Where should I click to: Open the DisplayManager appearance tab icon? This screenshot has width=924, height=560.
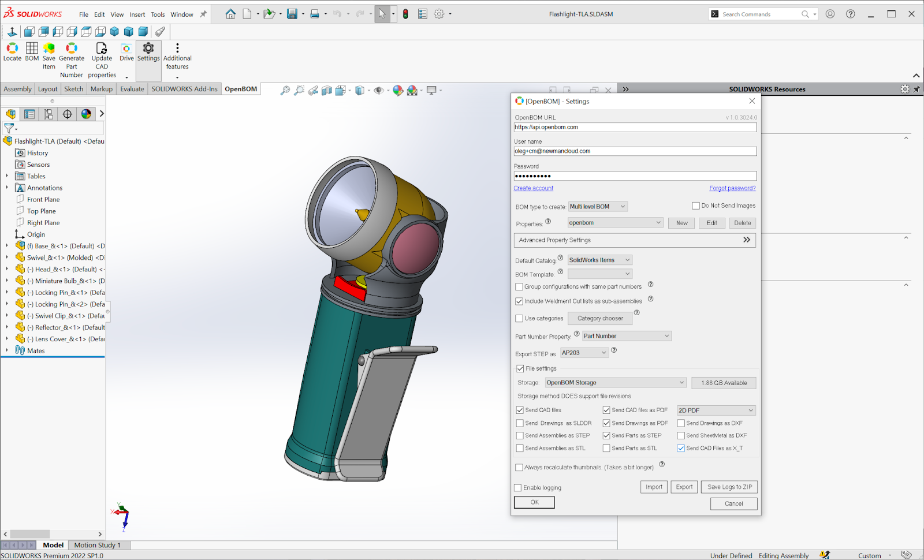[86, 114]
